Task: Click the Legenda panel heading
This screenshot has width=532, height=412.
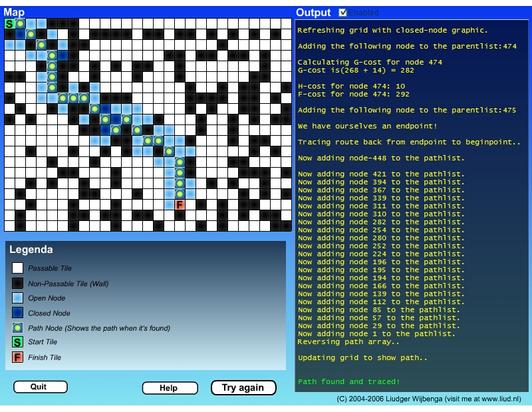Action: click(x=31, y=250)
